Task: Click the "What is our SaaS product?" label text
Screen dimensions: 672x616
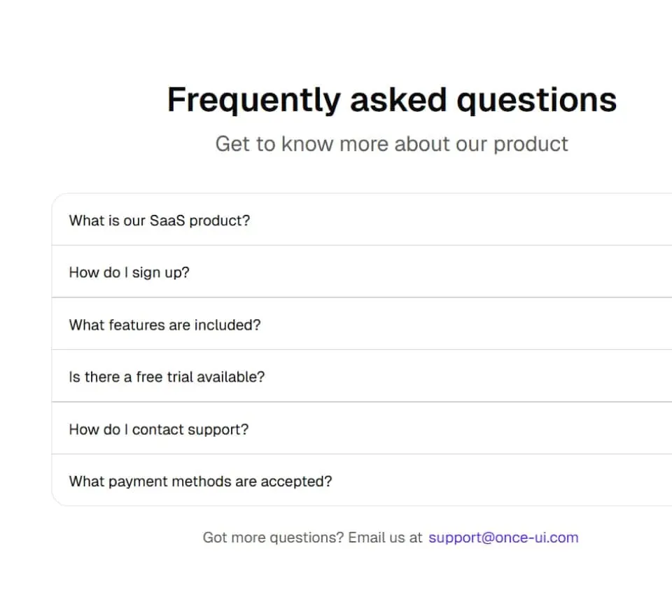Action: coord(160,220)
